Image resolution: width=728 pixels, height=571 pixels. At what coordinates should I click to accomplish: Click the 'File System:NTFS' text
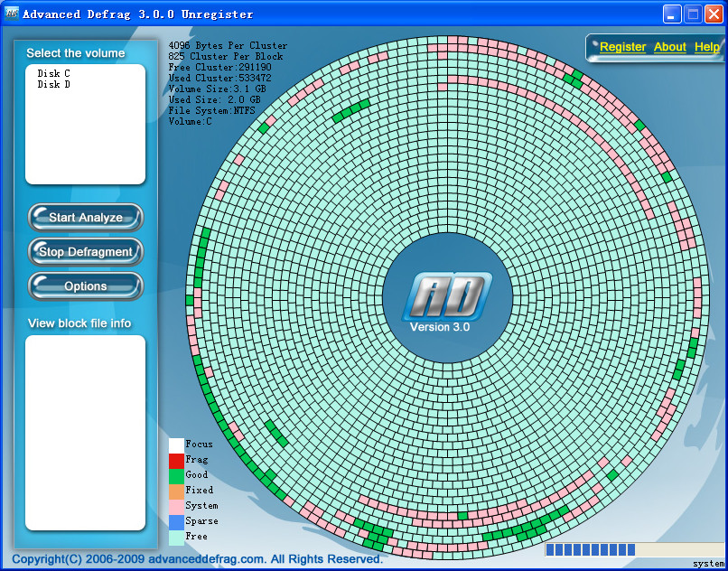211,110
